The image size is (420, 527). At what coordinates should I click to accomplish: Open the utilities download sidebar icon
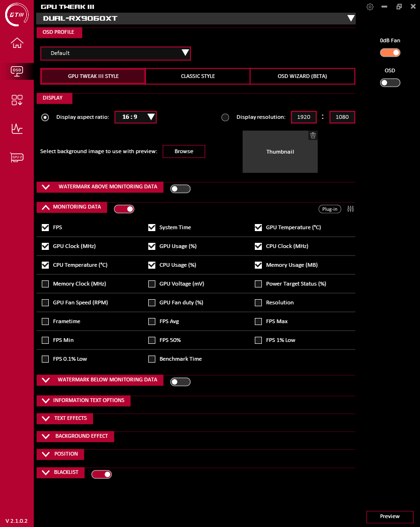17,100
